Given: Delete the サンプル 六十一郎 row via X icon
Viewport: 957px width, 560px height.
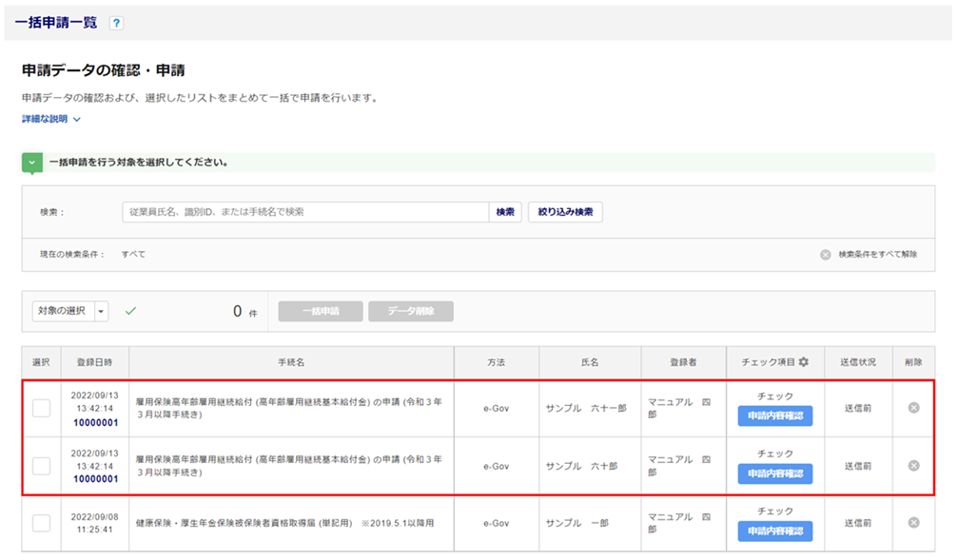Looking at the screenshot, I should click(x=913, y=408).
